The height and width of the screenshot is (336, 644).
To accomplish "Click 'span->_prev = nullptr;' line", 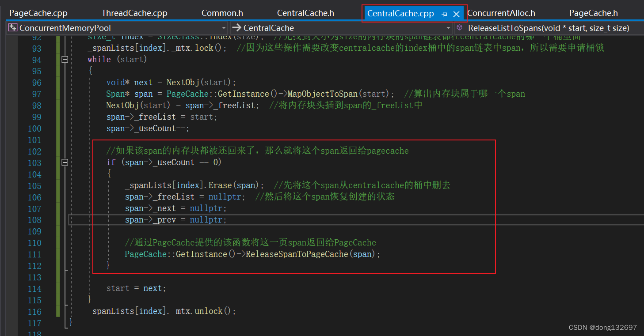I will (176, 220).
